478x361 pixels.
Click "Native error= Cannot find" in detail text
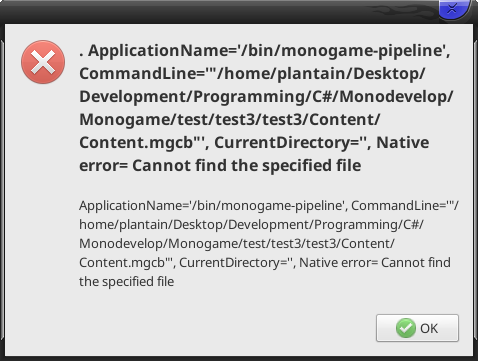375,263
